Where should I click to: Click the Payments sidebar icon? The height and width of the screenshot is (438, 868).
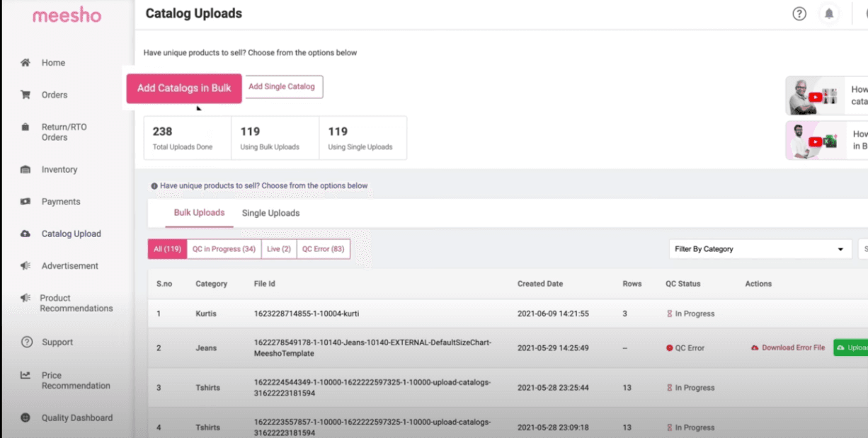coord(25,201)
